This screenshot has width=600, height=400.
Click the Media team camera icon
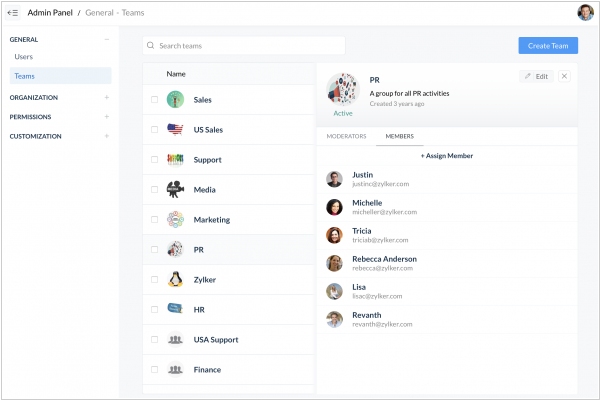coord(175,190)
